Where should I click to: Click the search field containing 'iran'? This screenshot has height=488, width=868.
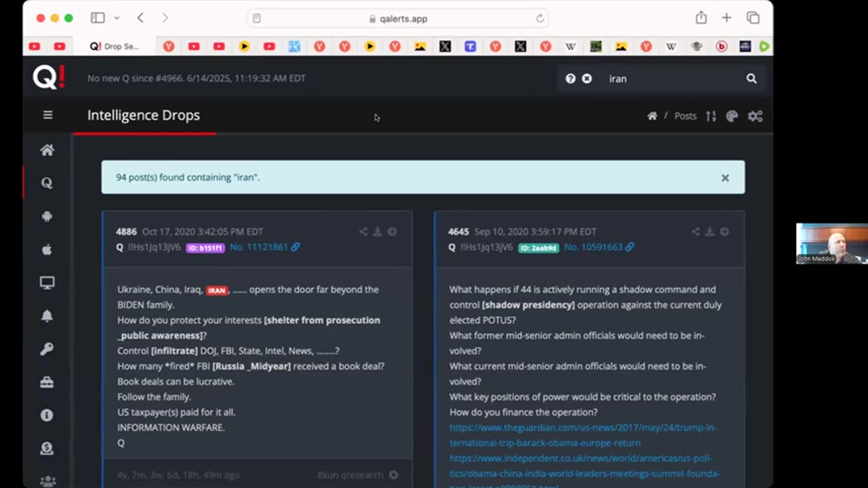pos(671,79)
